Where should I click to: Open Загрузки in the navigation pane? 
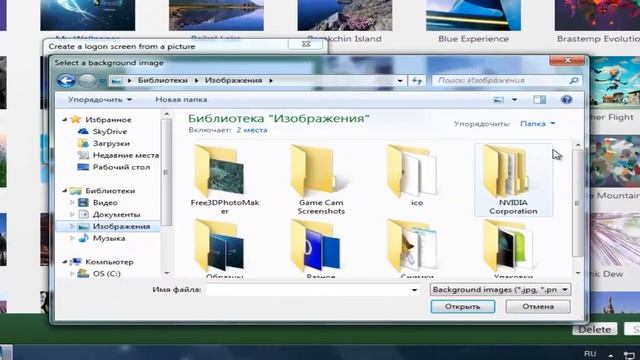111,143
